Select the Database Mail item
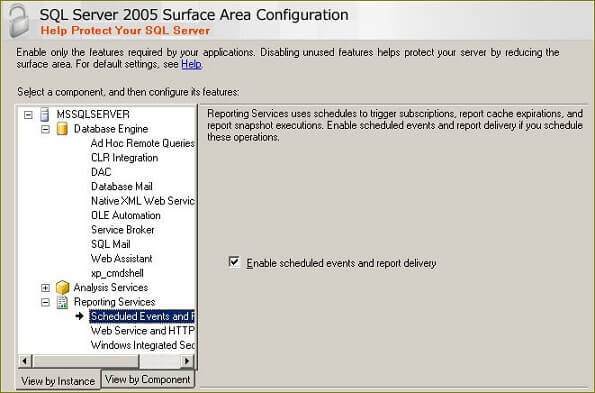This screenshot has width=595, height=393. pyautogui.click(x=122, y=186)
